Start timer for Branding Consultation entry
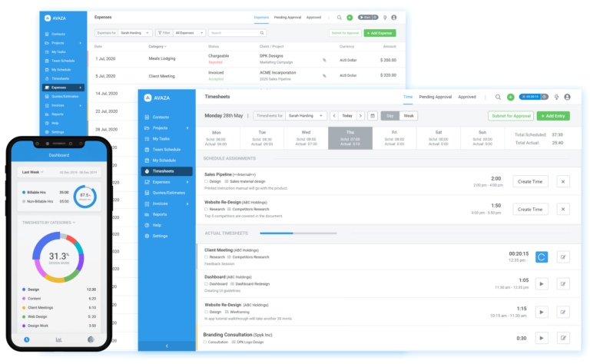The height and width of the screenshot is (364, 590). click(542, 338)
